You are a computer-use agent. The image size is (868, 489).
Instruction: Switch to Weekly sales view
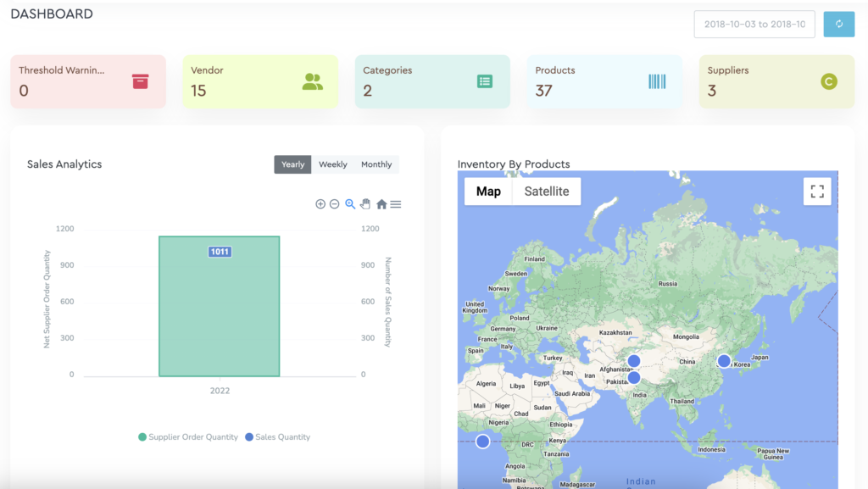pyautogui.click(x=332, y=164)
